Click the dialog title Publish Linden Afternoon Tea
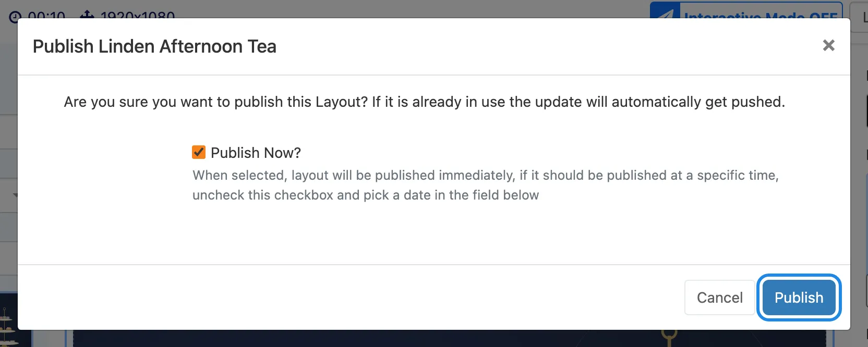Screen dimensions: 868x347 click(x=154, y=46)
